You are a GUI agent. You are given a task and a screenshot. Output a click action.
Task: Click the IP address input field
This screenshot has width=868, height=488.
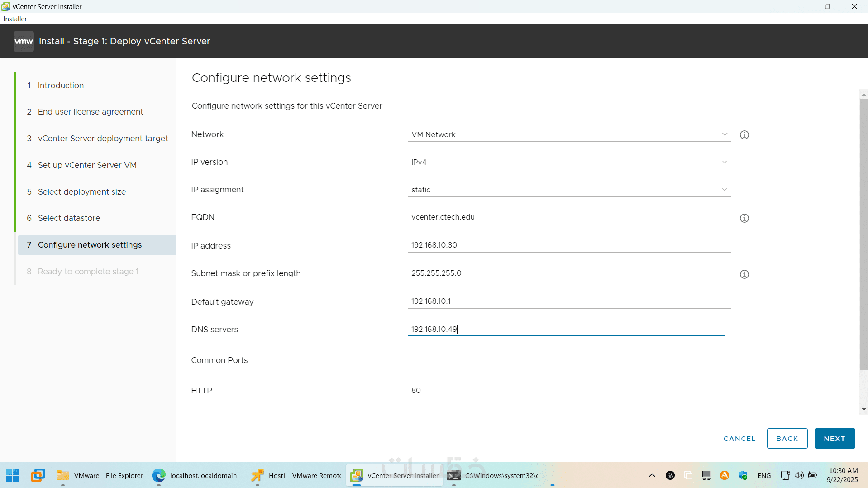569,245
